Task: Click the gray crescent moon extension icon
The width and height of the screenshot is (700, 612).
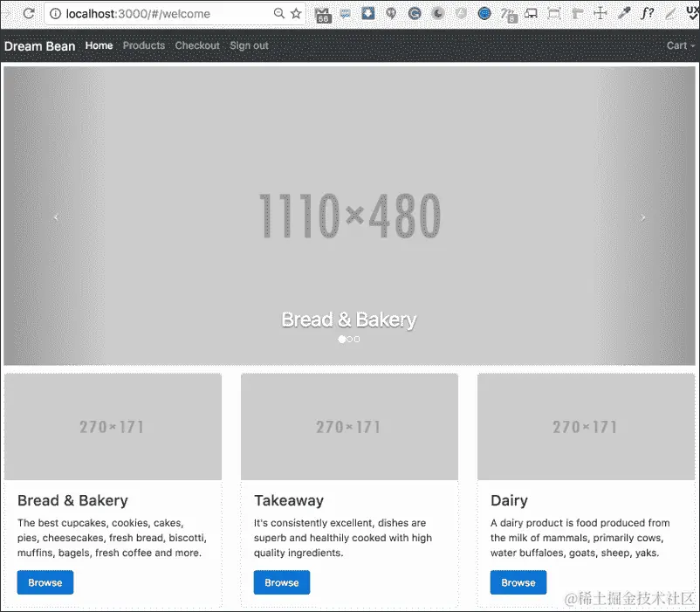Action: [x=438, y=14]
